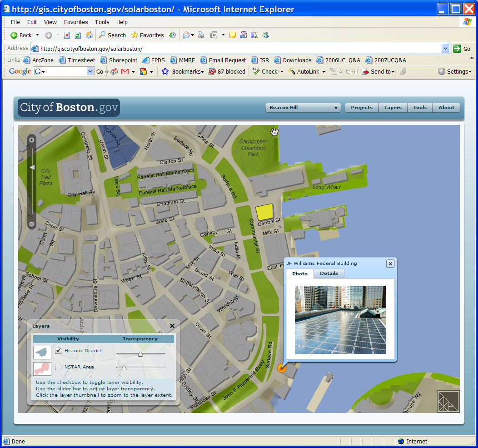Open the Downloads link in Links bar
The image size is (478, 448).
293,60
